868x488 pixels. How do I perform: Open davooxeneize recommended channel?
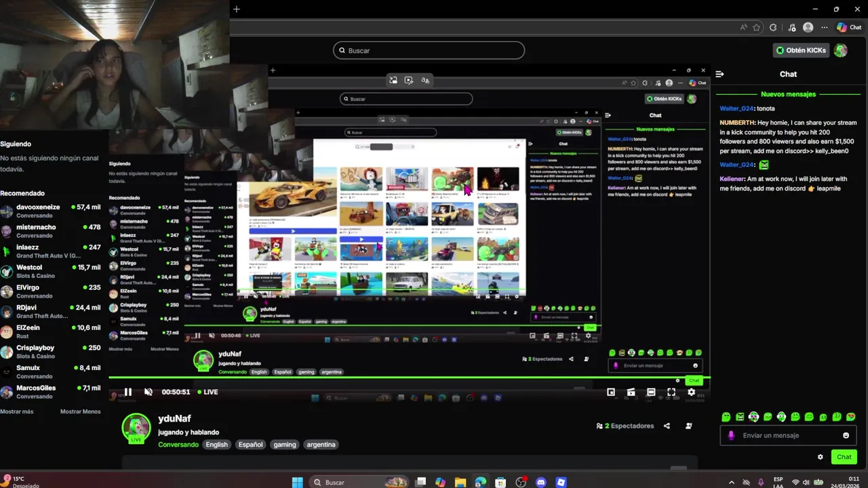pos(51,211)
